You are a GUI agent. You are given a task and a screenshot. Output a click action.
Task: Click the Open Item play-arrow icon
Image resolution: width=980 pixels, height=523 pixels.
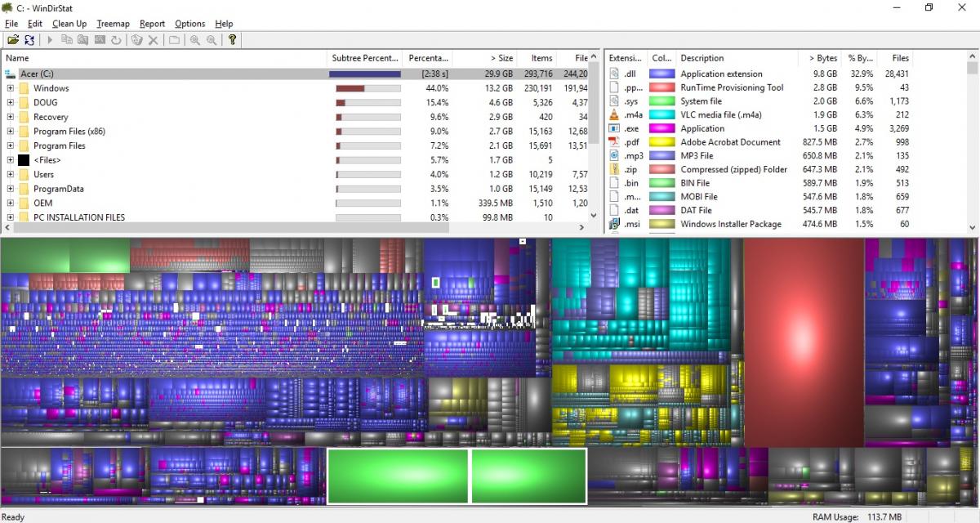50,39
